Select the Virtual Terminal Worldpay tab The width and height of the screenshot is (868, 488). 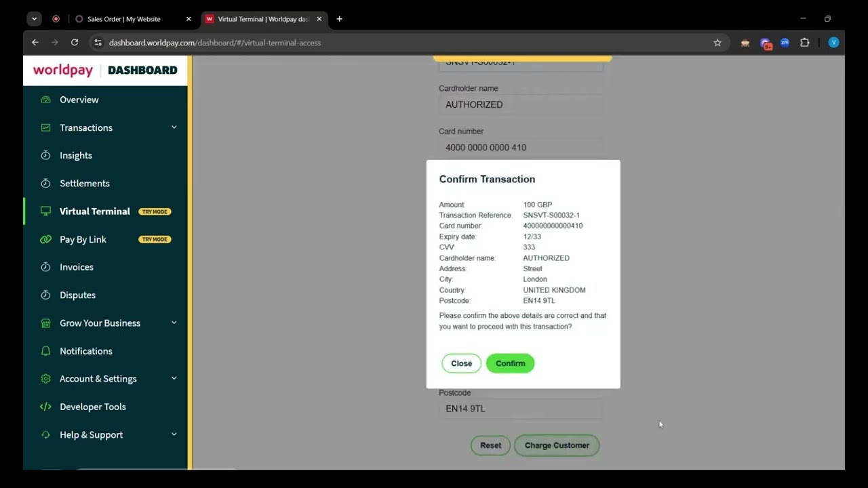coord(264,19)
